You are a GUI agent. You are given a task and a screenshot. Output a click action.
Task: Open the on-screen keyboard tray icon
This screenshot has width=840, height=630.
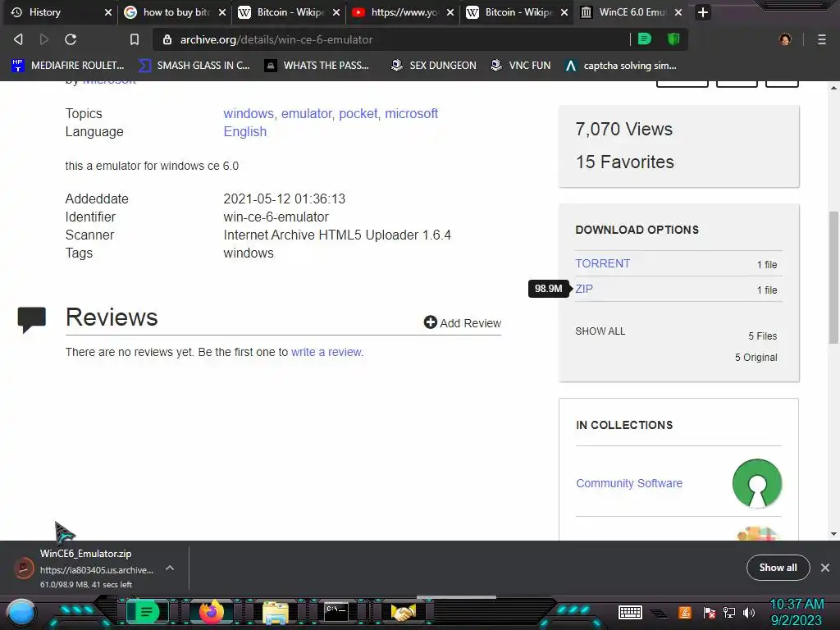[x=630, y=612]
